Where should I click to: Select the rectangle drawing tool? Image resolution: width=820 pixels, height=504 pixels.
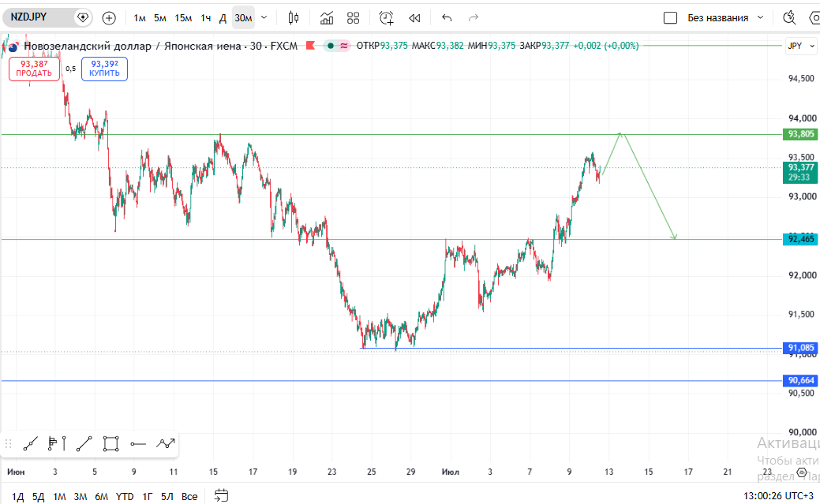coord(110,444)
